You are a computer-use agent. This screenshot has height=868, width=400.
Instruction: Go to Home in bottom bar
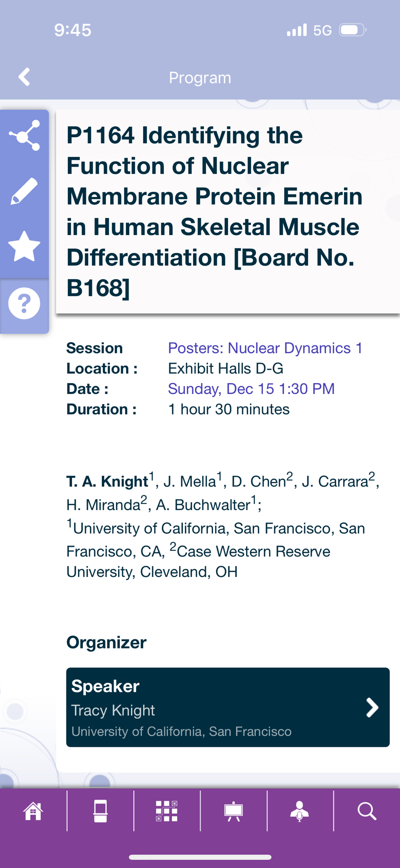pos(33,811)
